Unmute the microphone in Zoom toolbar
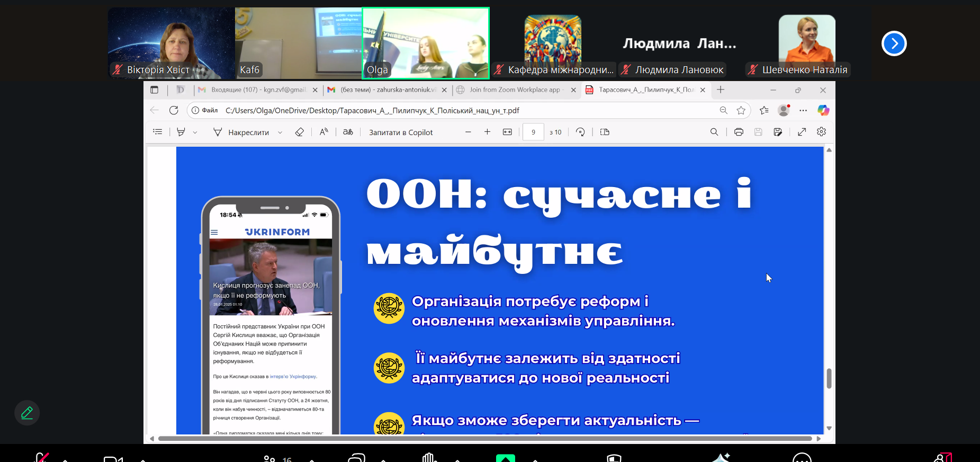The width and height of the screenshot is (980, 462). [41, 458]
